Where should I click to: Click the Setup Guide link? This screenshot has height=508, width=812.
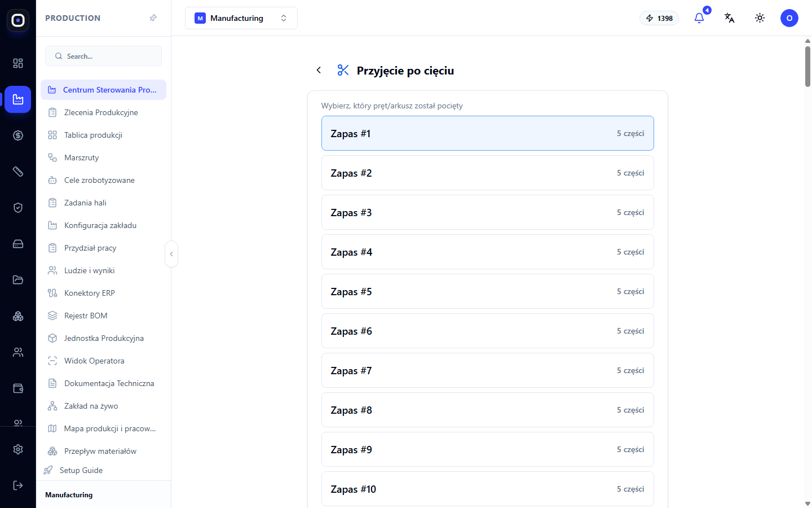coord(81,470)
